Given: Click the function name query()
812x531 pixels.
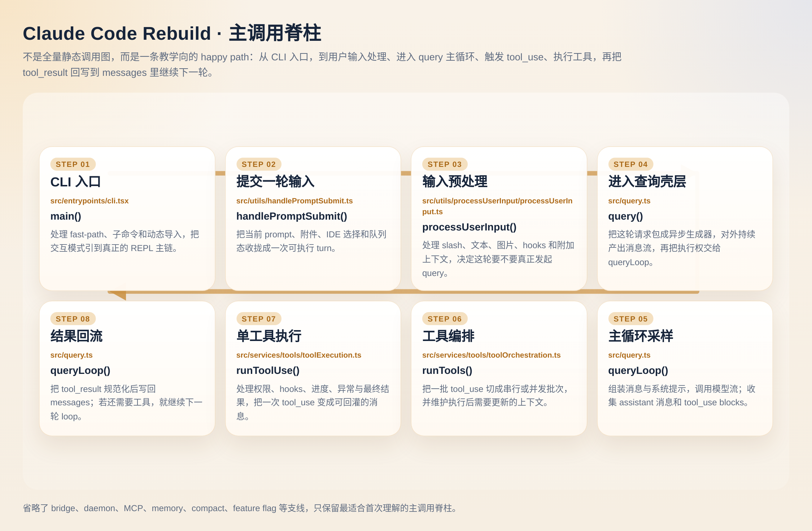Looking at the screenshot, I should (625, 216).
